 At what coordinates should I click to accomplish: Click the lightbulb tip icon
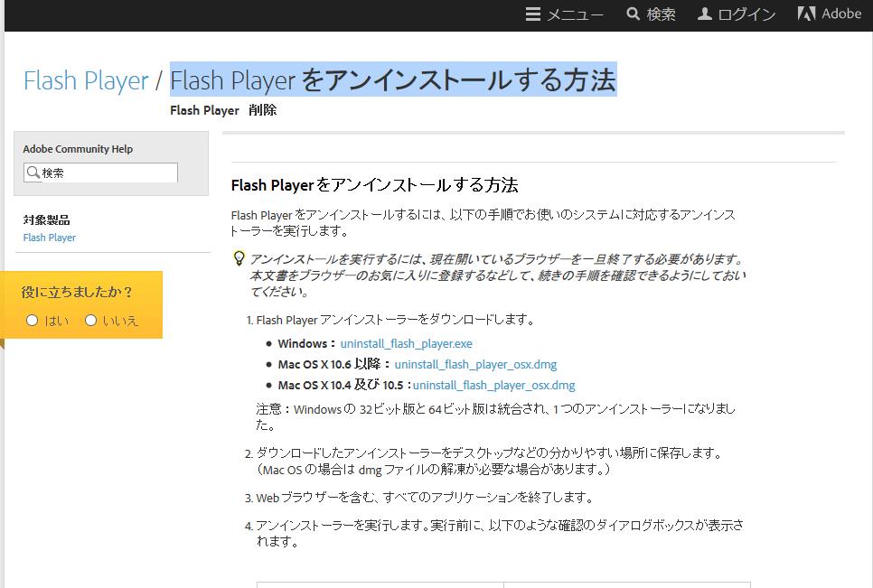coord(239,258)
